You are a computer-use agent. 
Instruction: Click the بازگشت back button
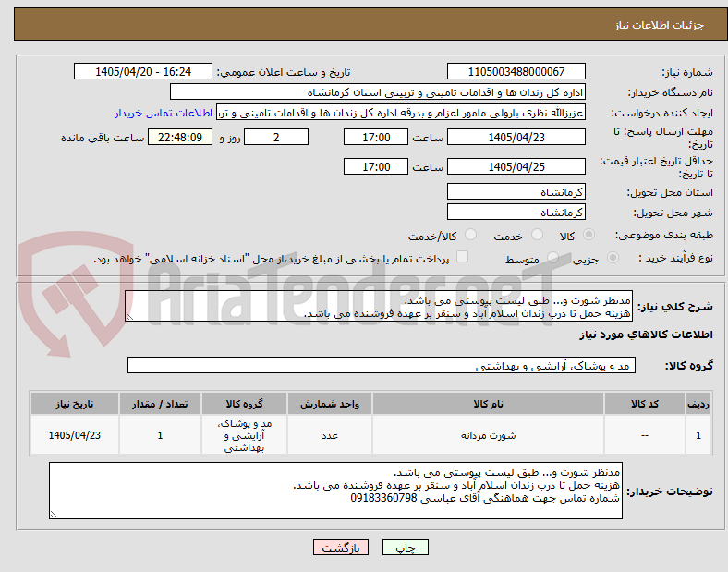pyautogui.click(x=341, y=547)
